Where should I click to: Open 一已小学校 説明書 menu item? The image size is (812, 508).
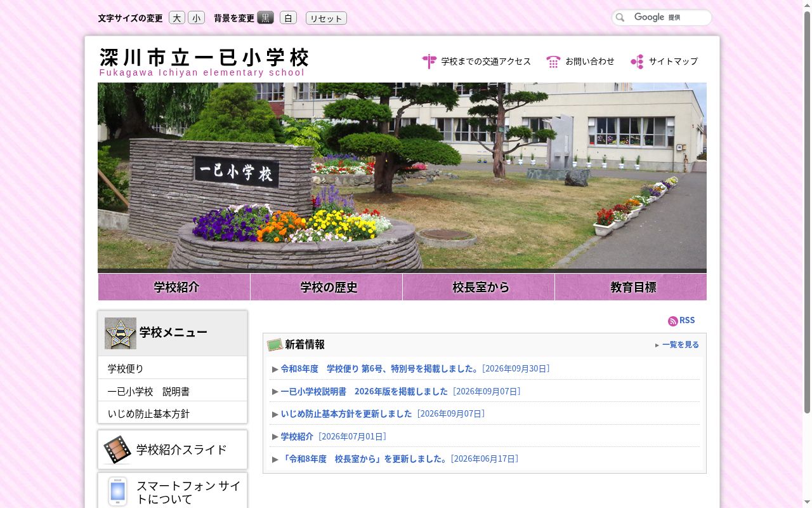coord(173,391)
